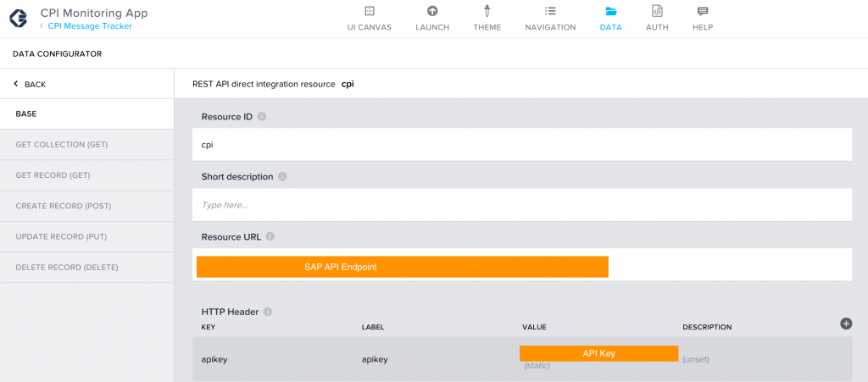Click the Resource URL info icon
This screenshot has width=868, height=382.
coord(270,236)
